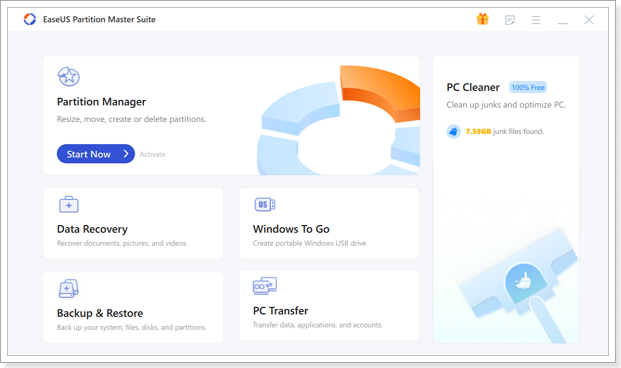
Task: Click the Windows To Go OS drive icon
Action: pos(265,204)
